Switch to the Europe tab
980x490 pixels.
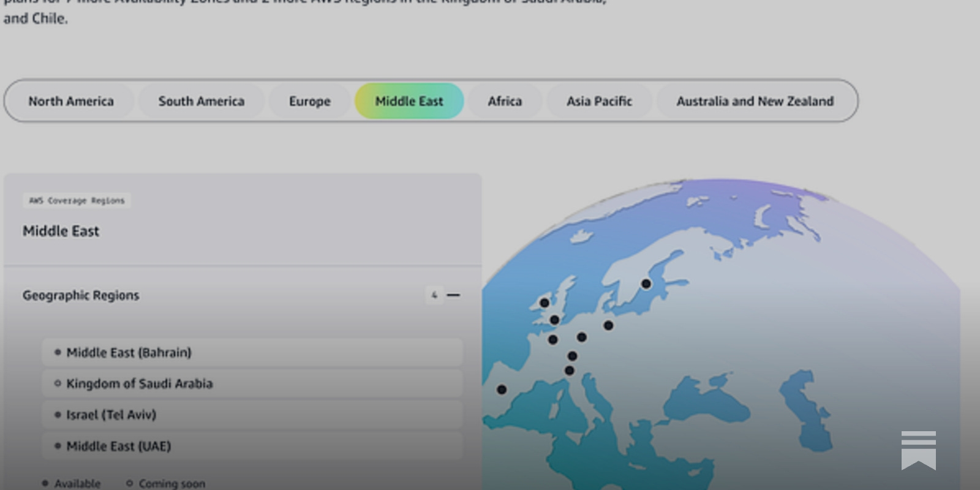[x=310, y=101]
